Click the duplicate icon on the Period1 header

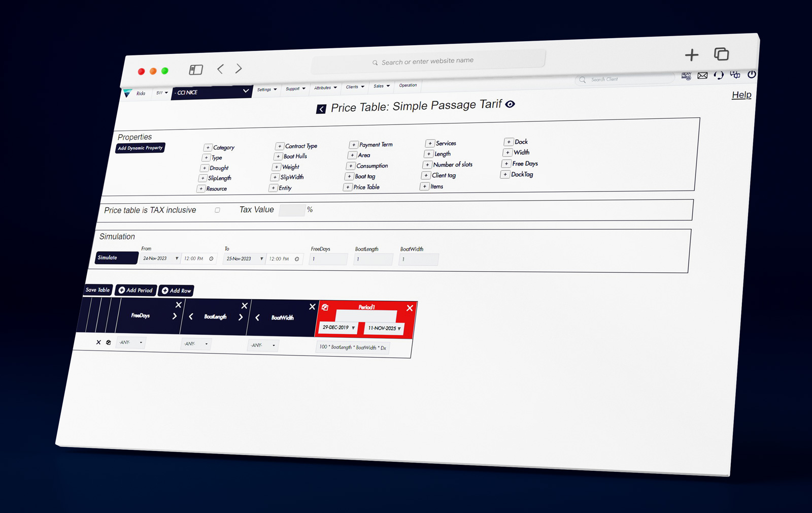[325, 307]
